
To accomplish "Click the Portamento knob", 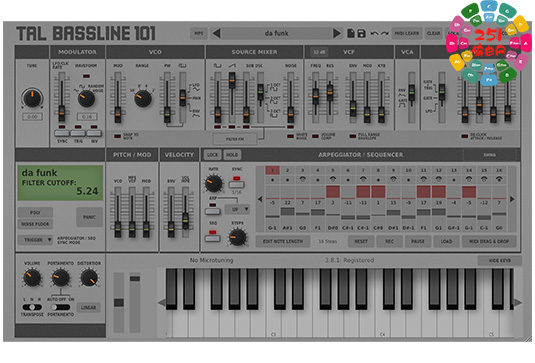I will click(60, 278).
